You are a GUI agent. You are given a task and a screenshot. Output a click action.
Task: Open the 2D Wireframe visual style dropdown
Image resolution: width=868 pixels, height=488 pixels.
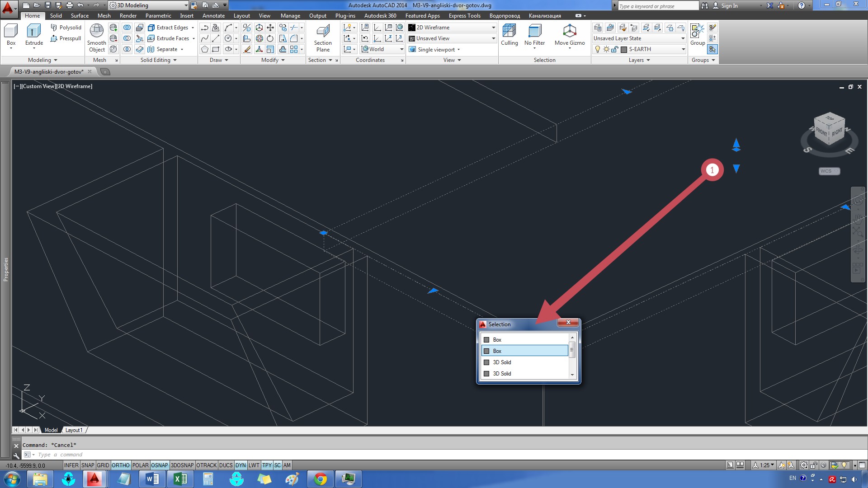tap(452, 28)
